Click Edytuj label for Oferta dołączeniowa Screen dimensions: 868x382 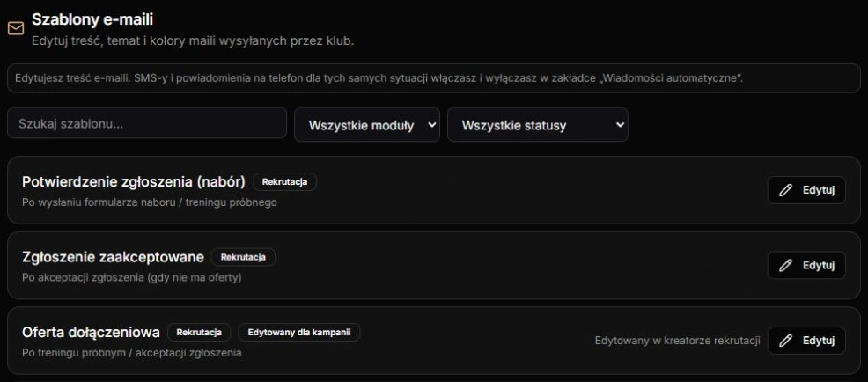click(x=818, y=341)
